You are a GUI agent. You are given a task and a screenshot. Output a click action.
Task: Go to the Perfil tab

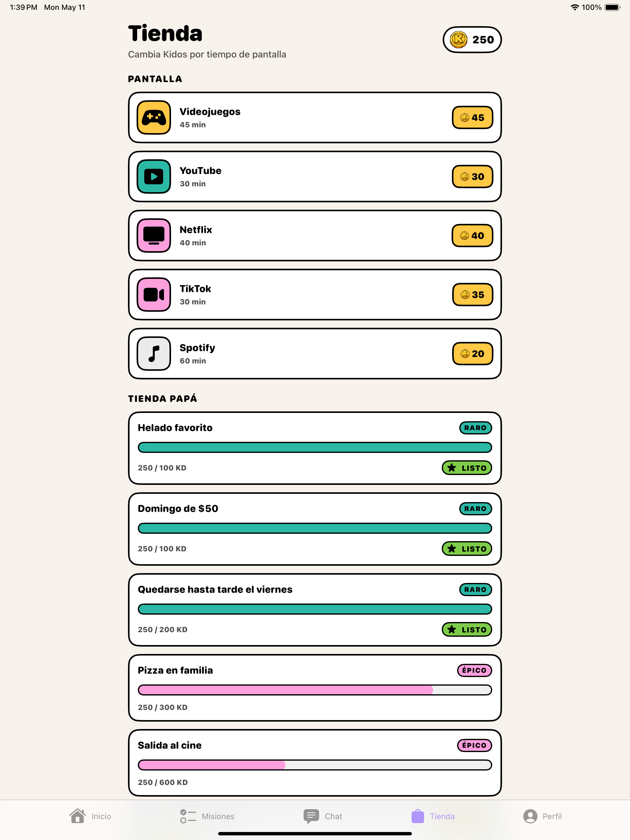542,816
